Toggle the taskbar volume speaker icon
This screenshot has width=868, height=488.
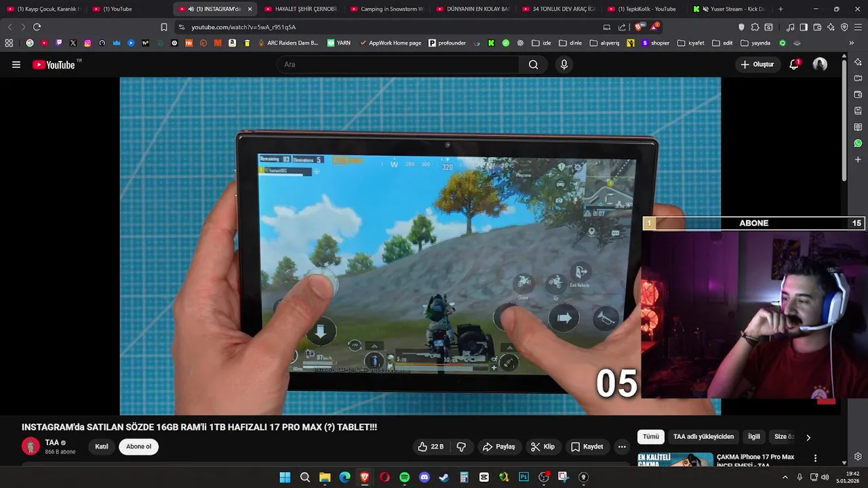(825, 477)
